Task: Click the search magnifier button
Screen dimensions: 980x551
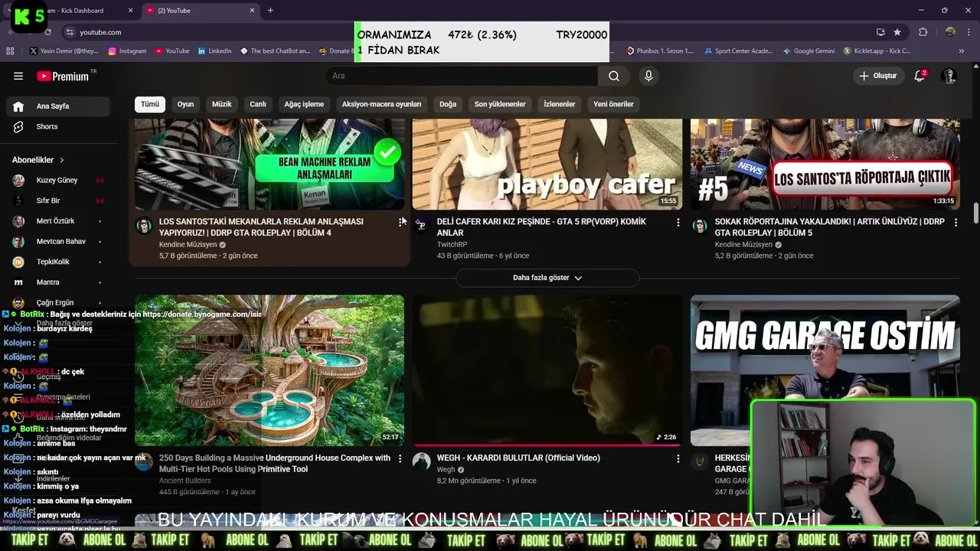Action: tap(613, 76)
